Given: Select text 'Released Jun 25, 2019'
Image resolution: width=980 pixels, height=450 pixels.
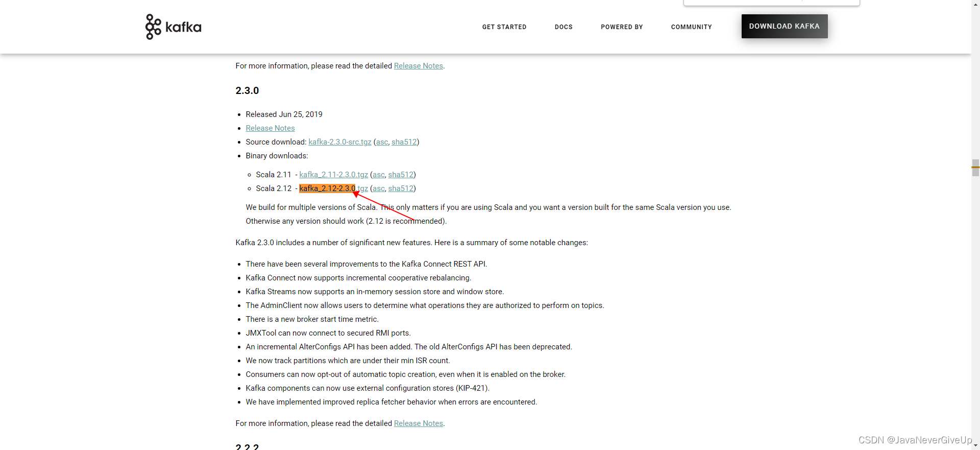Looking at the screenshot, I should pos(284,114).
